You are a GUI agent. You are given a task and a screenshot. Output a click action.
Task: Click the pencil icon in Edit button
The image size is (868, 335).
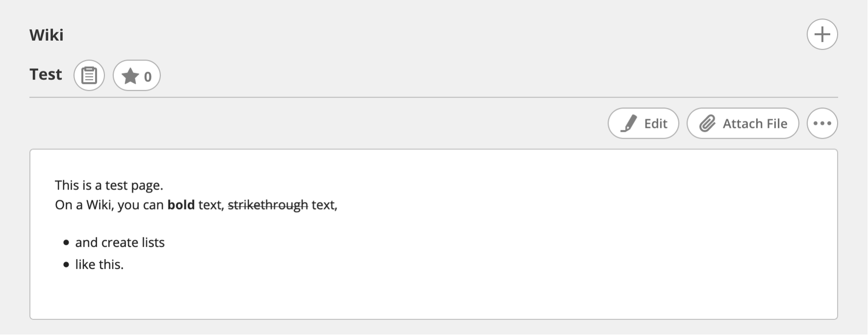point(629,123)
